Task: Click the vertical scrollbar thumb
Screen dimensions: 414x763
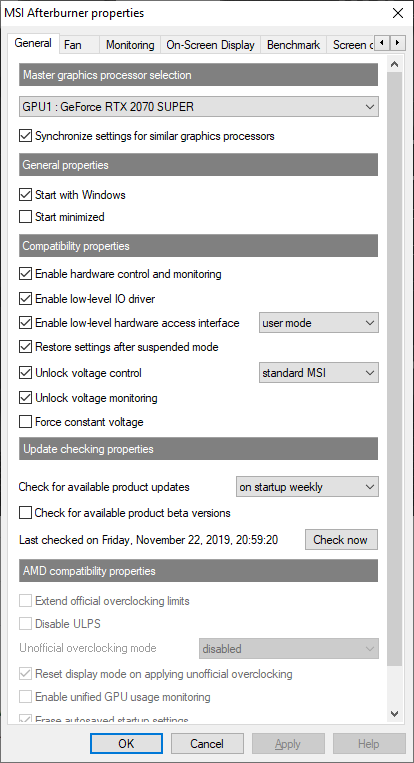Action: coord(395,369)
